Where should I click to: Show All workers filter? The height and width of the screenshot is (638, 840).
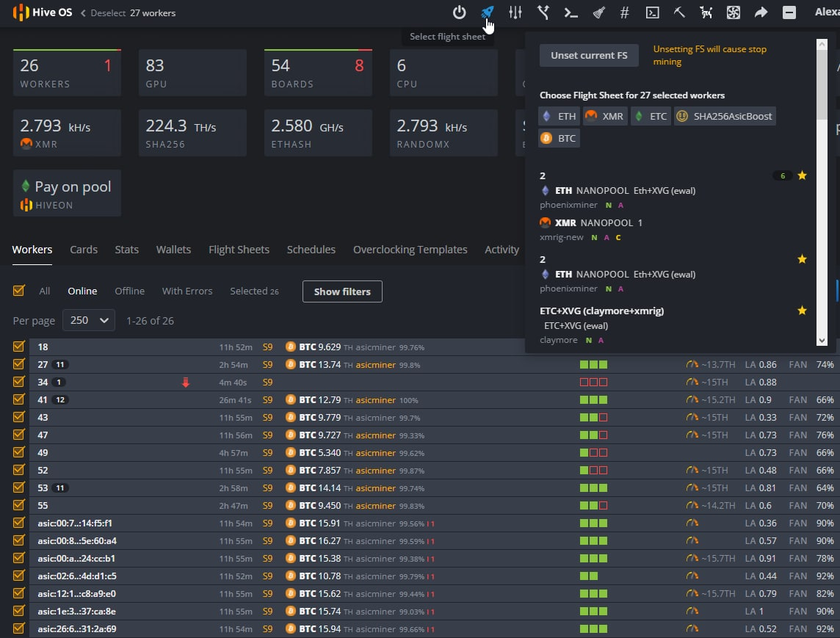click(45, 291)
